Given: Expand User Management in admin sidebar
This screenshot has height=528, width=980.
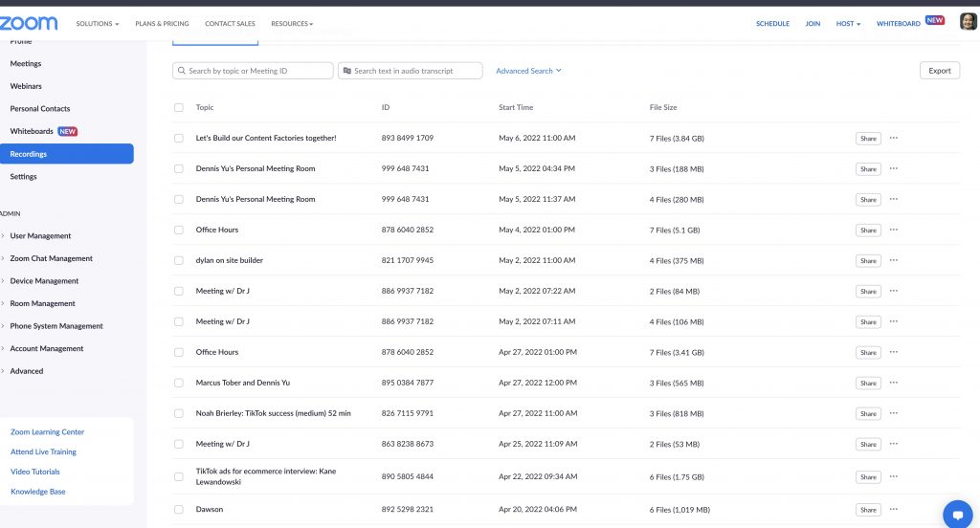Looking at the screenshot, I should 40,236.
